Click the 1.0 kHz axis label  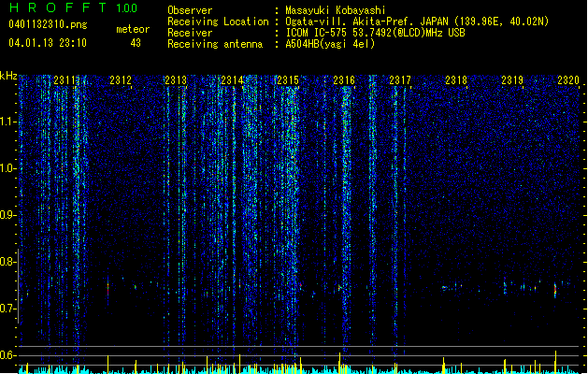tap(7, 169)
